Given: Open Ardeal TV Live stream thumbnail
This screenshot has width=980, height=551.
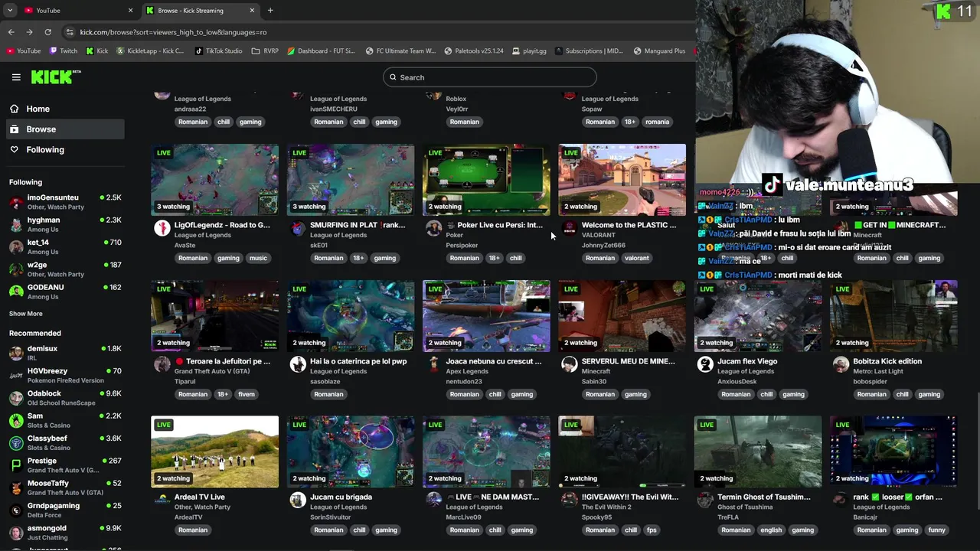Looking at the screenshot, I should click(215, 452).
